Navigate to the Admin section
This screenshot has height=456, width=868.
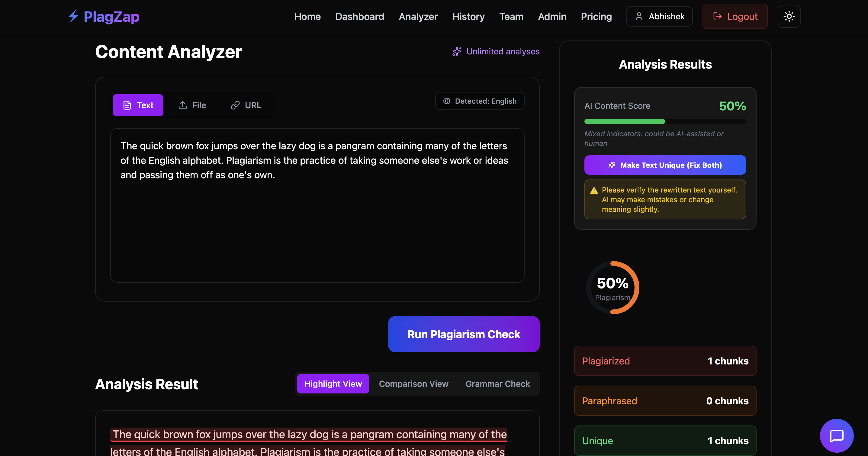click(552, 16)
